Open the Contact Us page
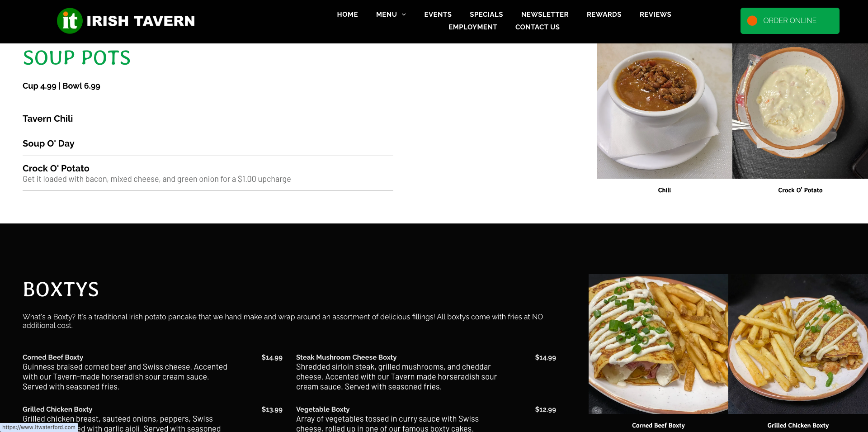The height and width of the screenshot is (432, 868). click(x=537, y=27)
